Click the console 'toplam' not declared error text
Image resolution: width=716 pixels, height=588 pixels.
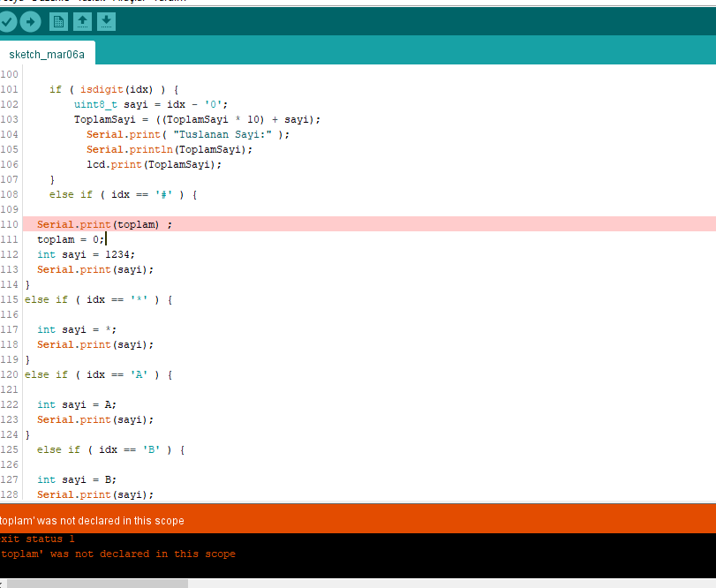coord(118,554)
